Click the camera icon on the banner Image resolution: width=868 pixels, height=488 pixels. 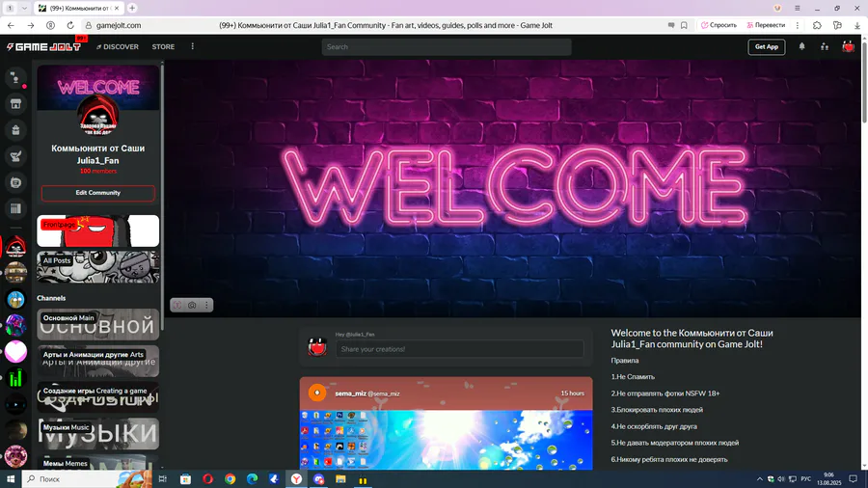(192, 306)
